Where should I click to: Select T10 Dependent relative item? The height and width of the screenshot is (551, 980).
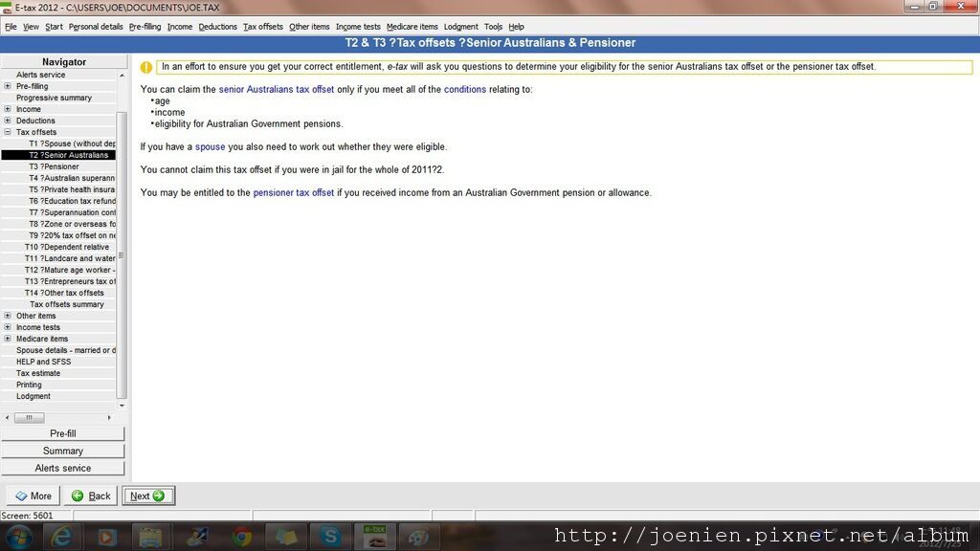point(67,248)
